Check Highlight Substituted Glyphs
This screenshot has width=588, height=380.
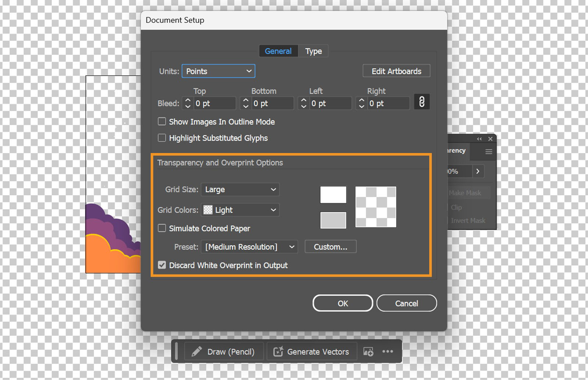click(x=162, y=138)
